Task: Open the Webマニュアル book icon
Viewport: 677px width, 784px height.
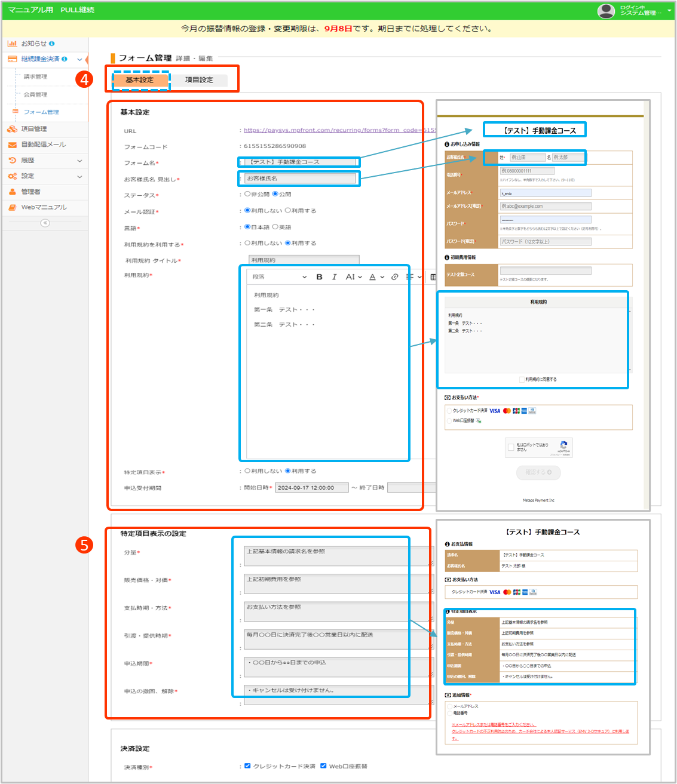Action: click(x=12, y=207)
